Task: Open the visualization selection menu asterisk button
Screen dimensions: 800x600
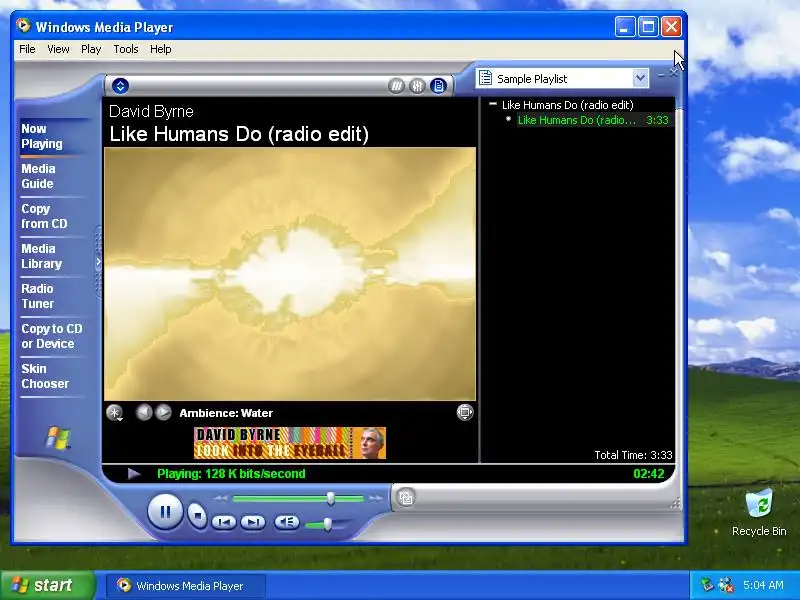Action: click(115, 412)
